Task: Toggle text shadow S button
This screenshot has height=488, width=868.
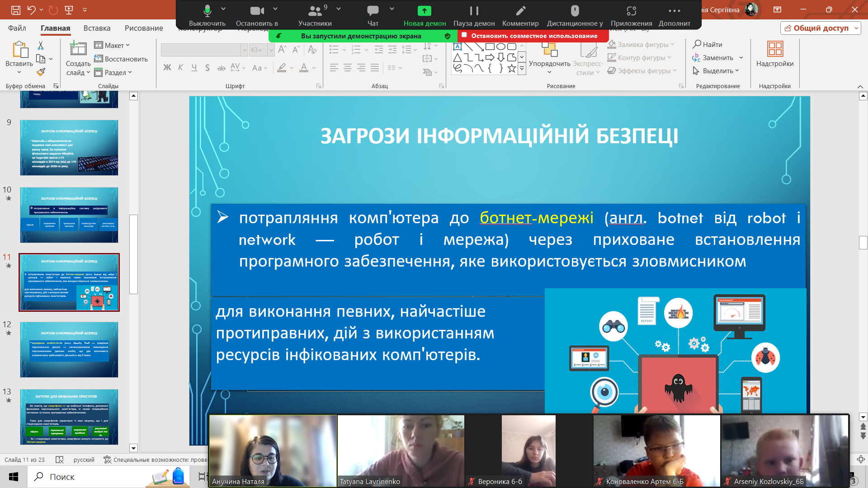Action: pyautogui.click(x=208, y=67)
